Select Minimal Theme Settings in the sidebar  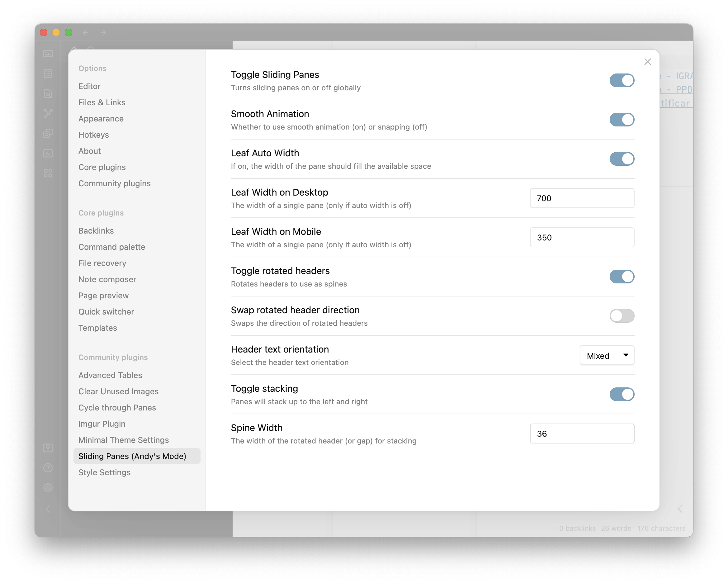pyautogui.click(x=124, y=440)
